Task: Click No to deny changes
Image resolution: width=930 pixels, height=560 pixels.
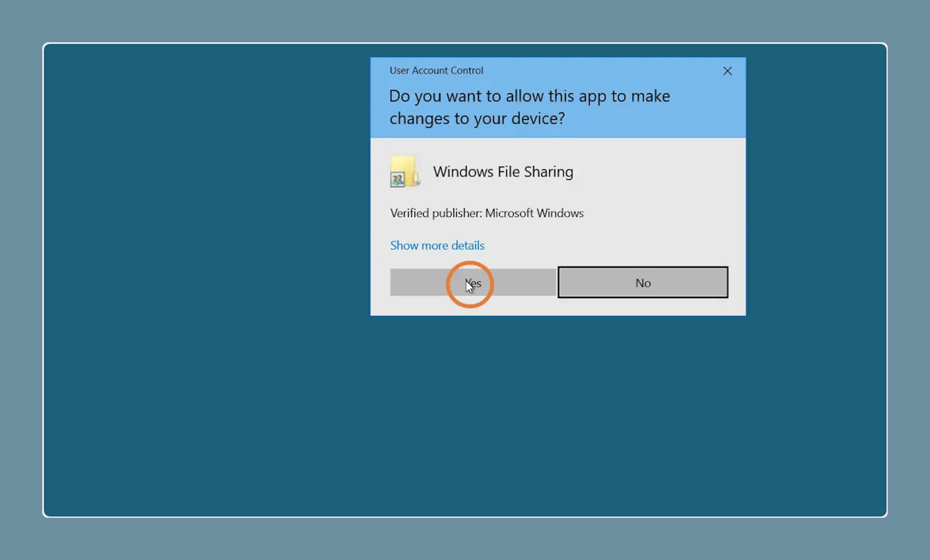Action: click(x=643, y=282)
